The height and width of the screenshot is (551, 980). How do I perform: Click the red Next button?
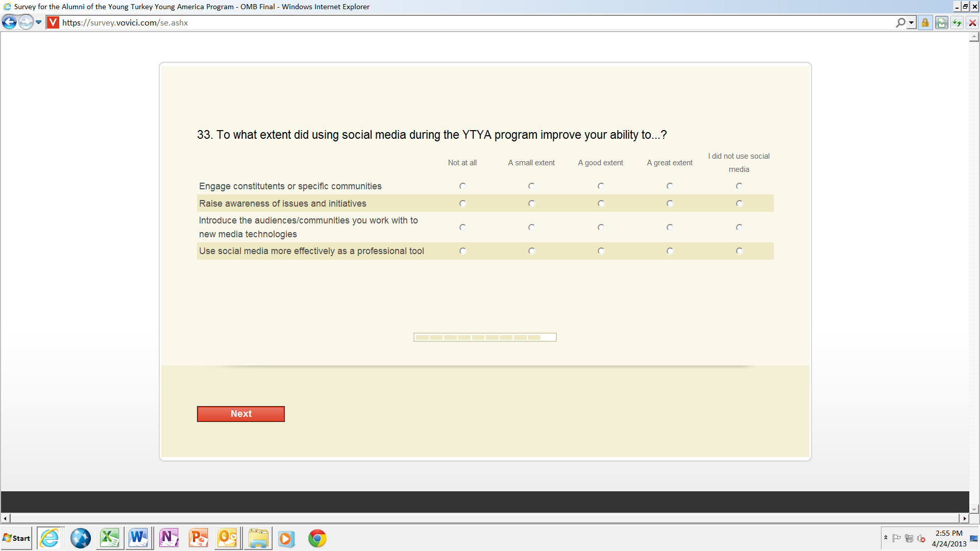coord(241,414)
